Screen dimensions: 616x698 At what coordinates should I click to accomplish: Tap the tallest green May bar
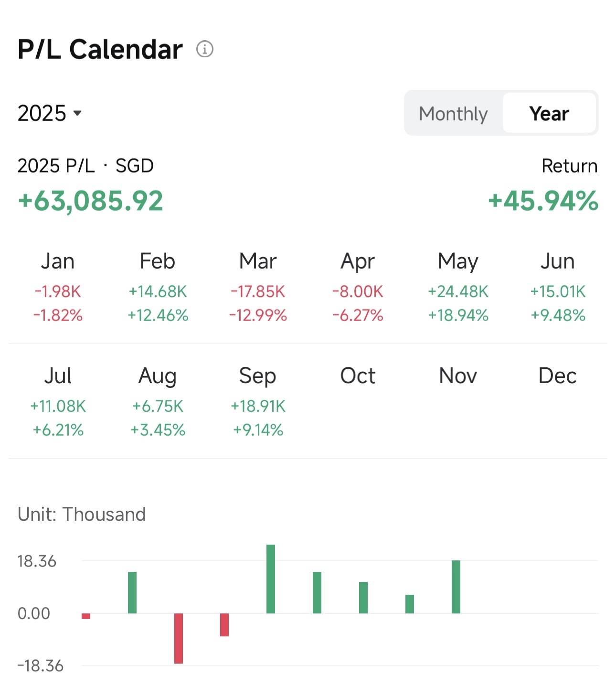coord(271,579)
